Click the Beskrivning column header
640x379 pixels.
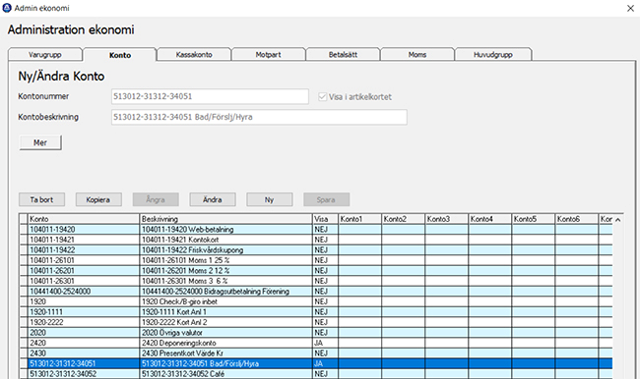(226, 219)
